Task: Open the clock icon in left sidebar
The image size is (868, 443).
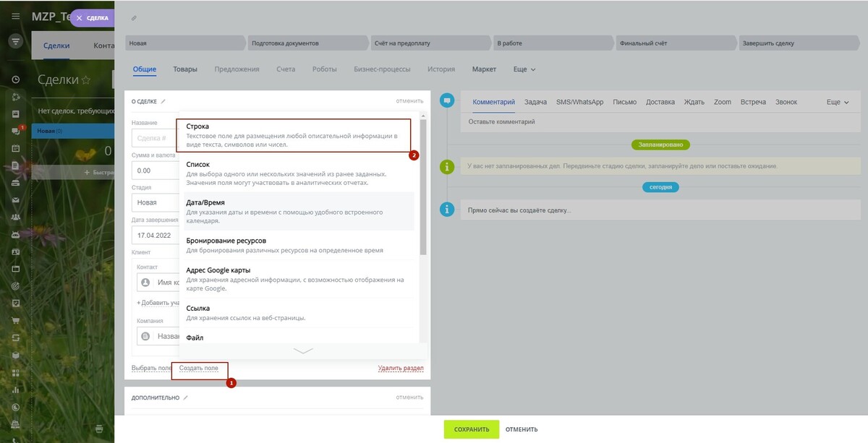Action: coord(15,79)
